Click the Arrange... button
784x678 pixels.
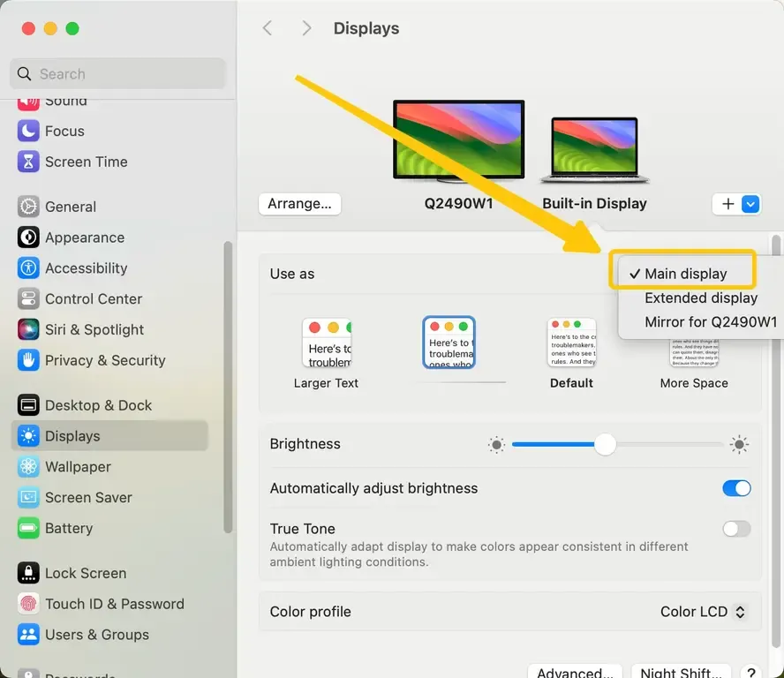299,204
